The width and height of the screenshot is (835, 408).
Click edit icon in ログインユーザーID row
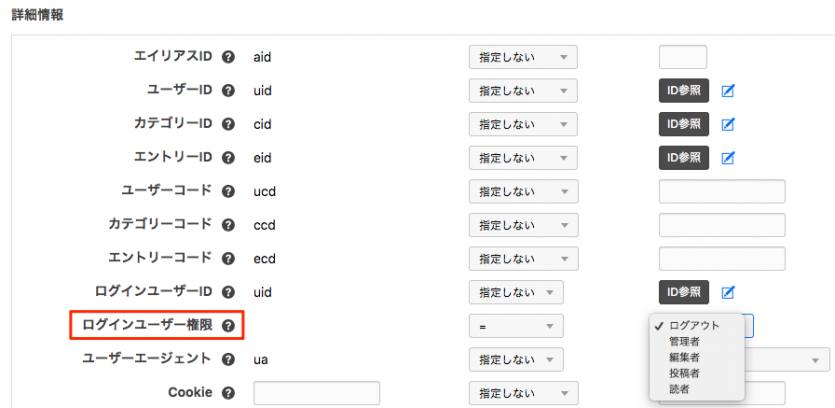[728, 292]
